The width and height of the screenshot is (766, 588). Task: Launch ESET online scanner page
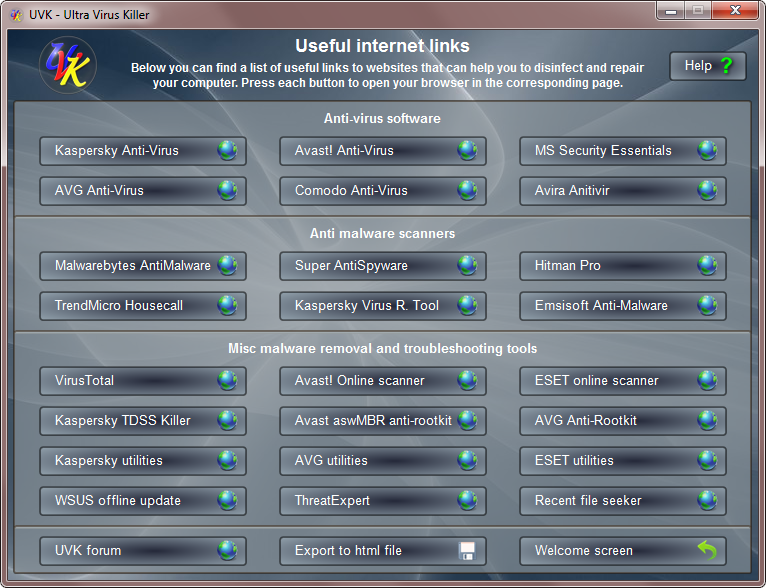click(x=622, y=381)
